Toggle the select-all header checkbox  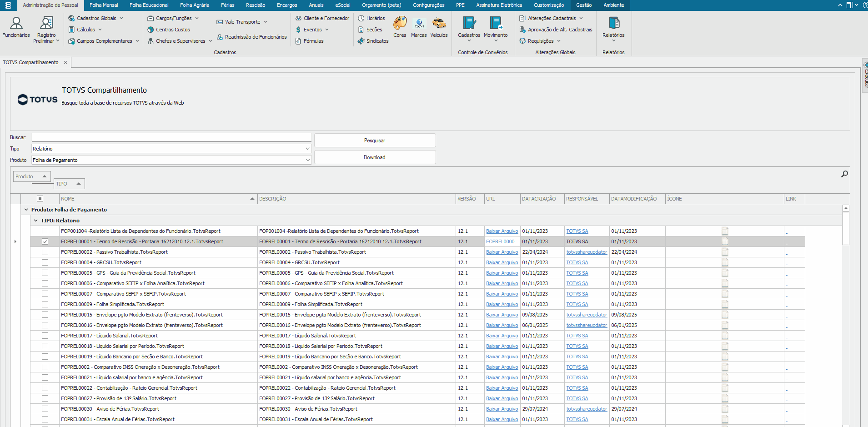(40, 199)
